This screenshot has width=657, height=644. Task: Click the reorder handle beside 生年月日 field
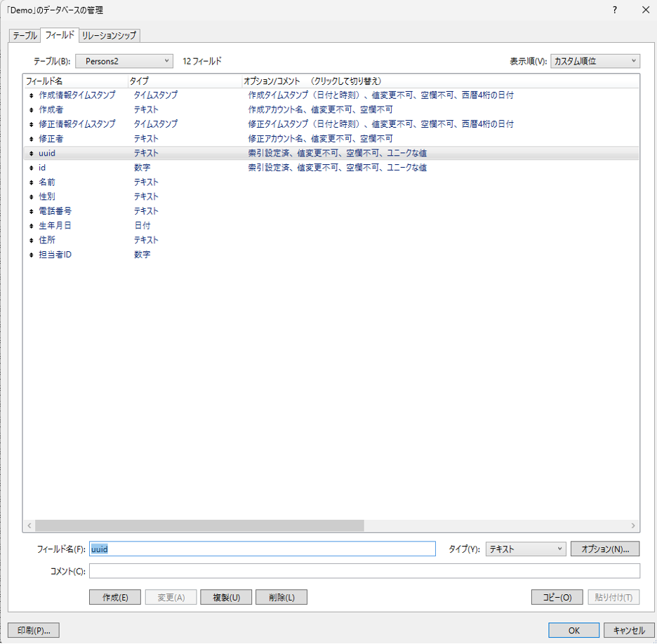(x=32, y=226)
